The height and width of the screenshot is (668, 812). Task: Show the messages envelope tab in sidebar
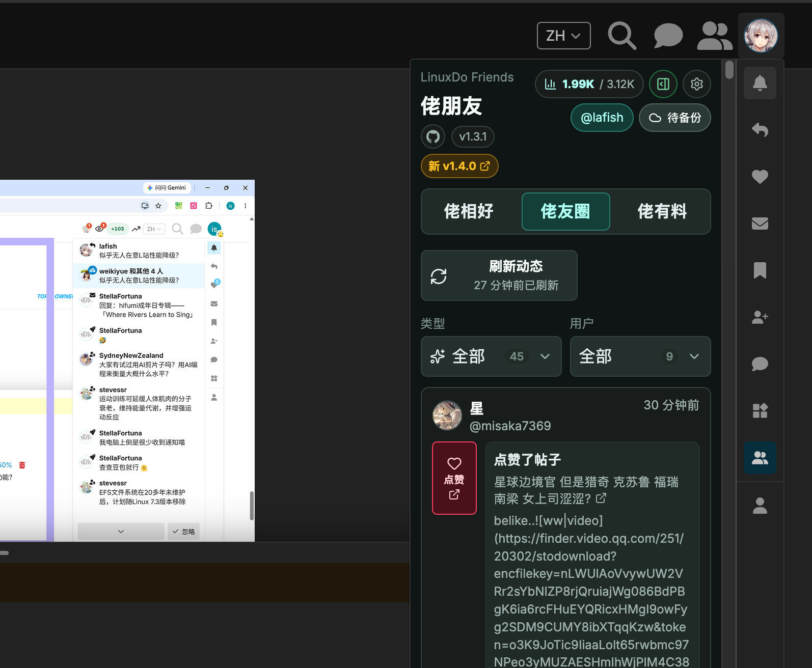(x=760, y=224)
